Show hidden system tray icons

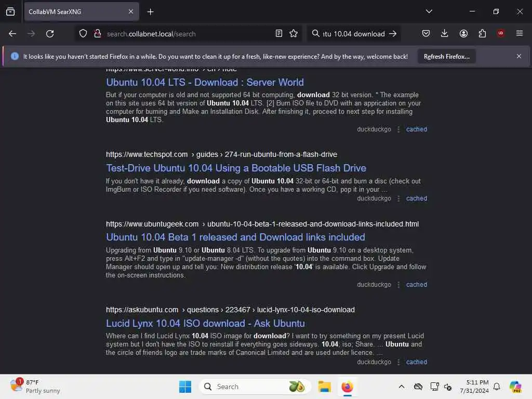402,387
